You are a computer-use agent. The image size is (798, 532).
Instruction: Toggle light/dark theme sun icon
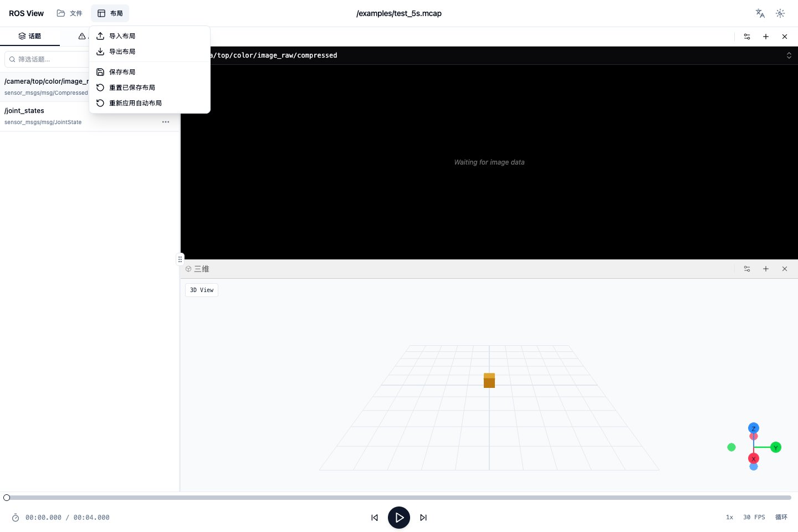point(780,13)
